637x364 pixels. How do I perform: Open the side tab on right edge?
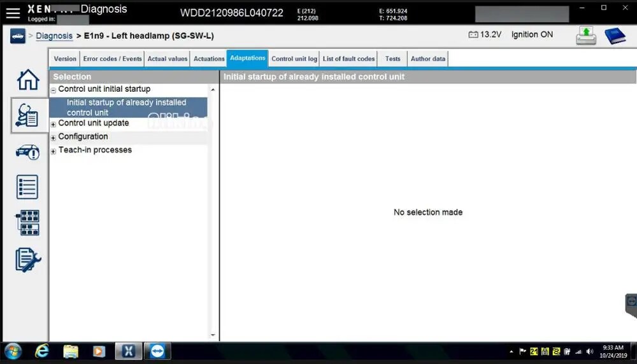631,305
